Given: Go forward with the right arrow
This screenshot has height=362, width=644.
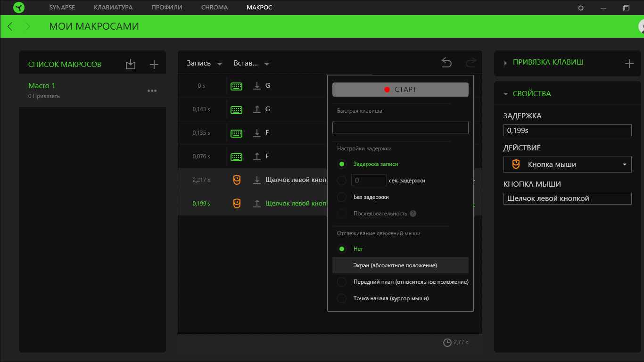Looking at the screenshot, I should coord(28,26).
